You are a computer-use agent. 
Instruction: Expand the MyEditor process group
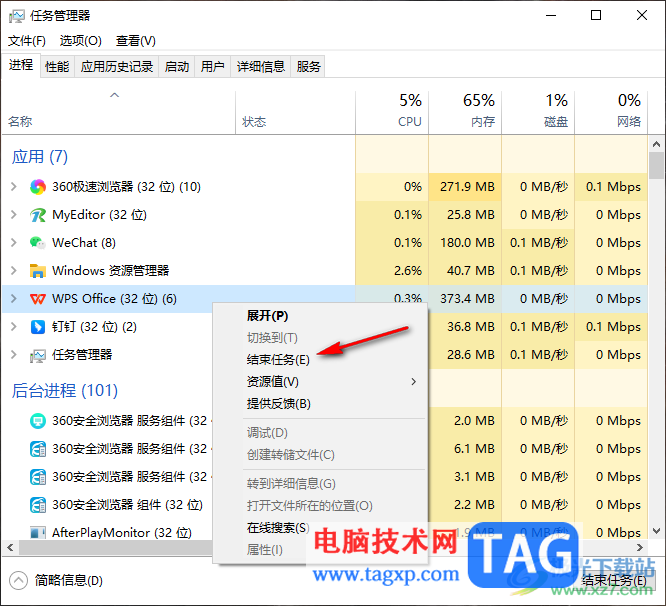(x=14, y=215)
